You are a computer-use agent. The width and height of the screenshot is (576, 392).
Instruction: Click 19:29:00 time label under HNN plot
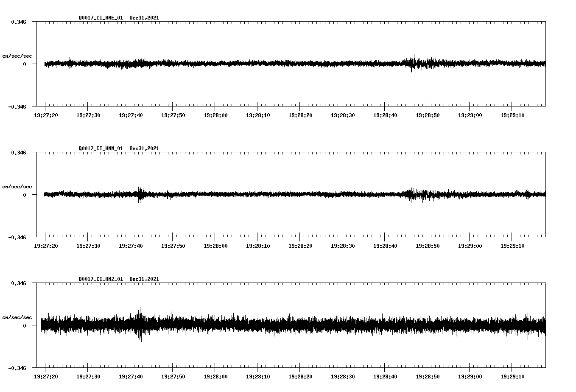pos(470,246)
